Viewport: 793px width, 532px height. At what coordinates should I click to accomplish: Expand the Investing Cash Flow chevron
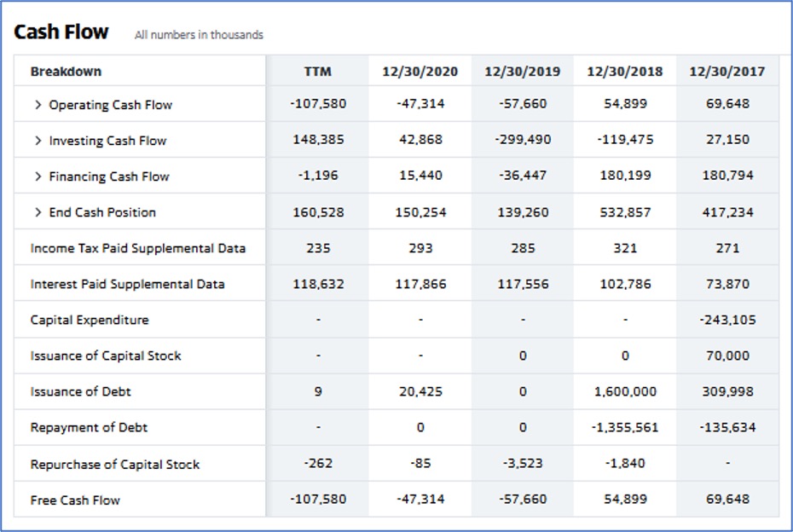[38, 141]
